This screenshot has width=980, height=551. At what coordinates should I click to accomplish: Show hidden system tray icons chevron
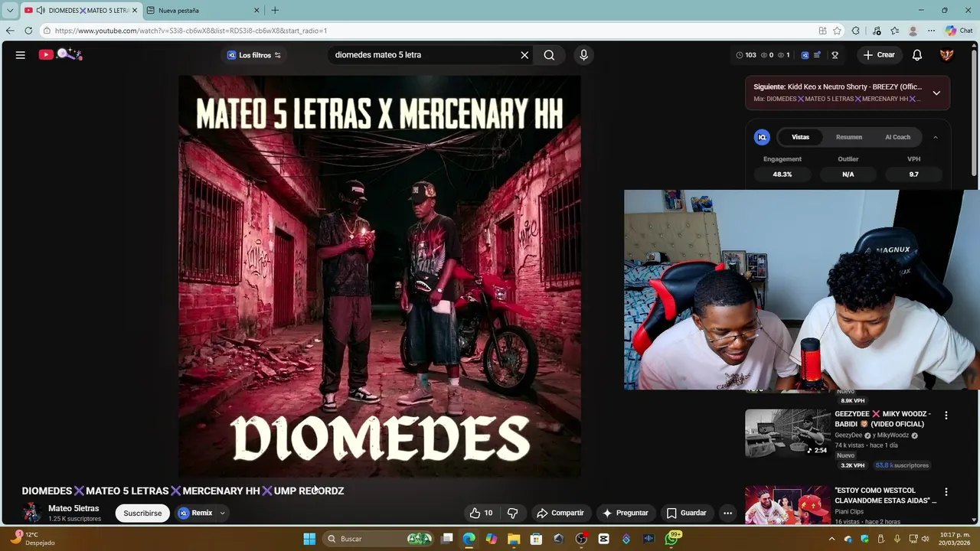832,539
